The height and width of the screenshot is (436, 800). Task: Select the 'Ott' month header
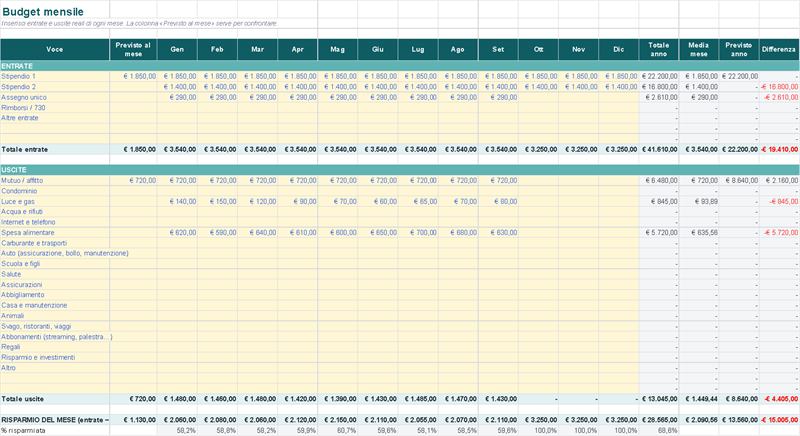pyautogui.click(x=538, y=49)
